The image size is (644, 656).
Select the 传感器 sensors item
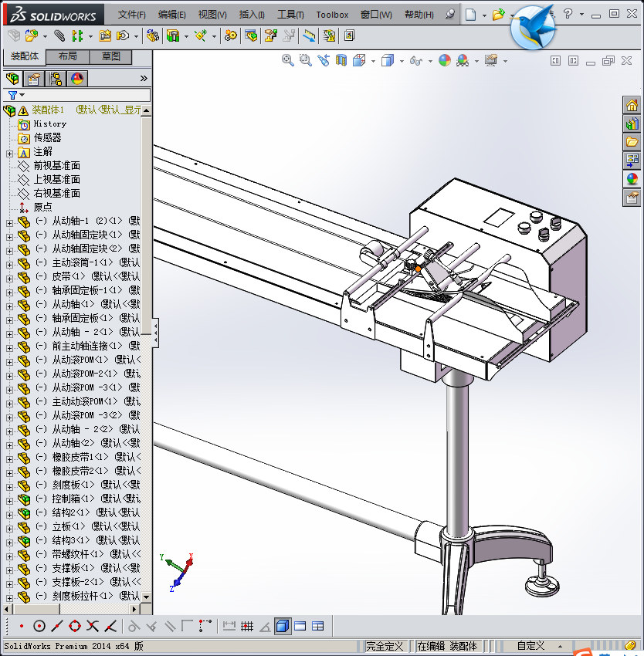coord(47,137)
